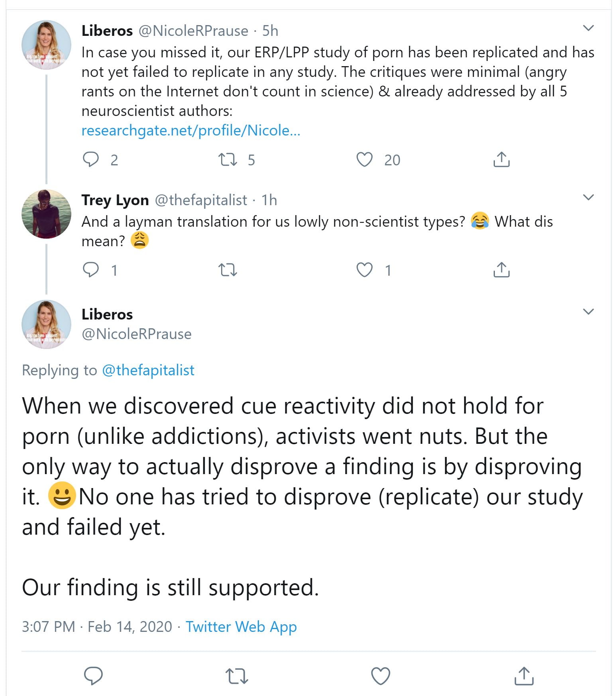
Task: Retweet the ERP/LPP study tweet
Action: pyautogui.click(x=228, y=159)
